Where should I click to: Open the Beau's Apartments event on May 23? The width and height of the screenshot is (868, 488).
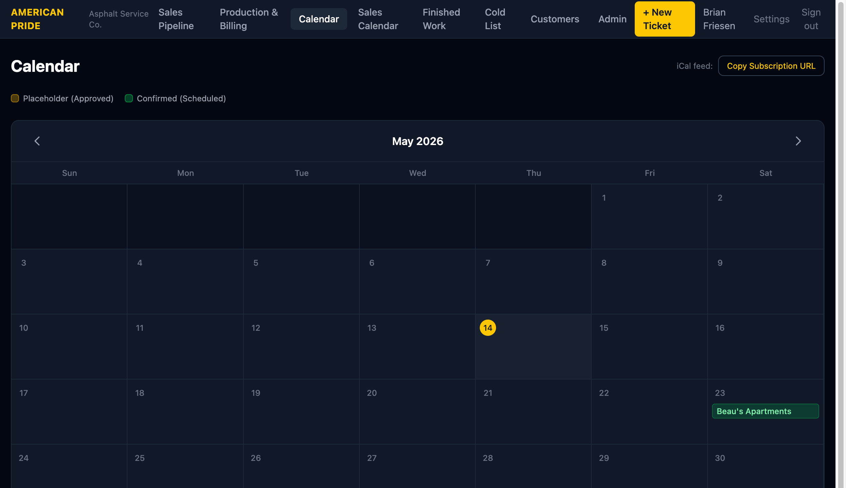(765, 411)
